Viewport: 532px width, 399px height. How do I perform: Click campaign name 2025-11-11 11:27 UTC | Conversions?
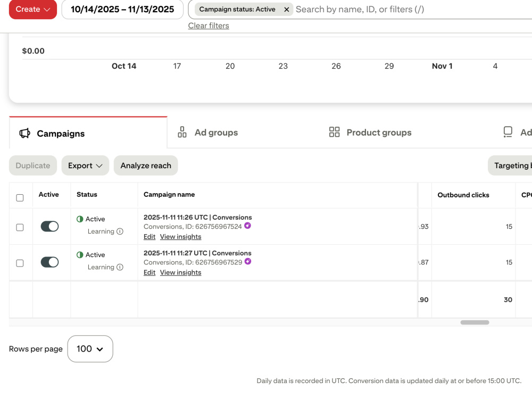[x=197, y=253]
